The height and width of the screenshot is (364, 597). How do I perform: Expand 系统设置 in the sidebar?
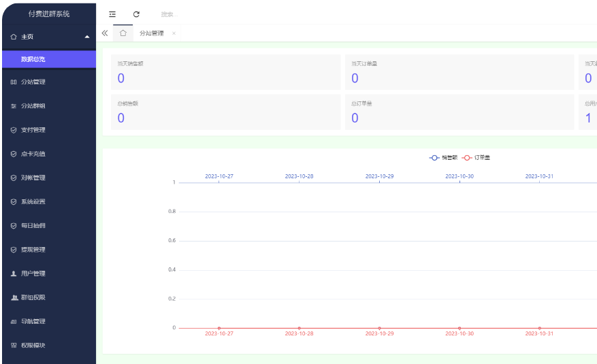tap(33, 201)
